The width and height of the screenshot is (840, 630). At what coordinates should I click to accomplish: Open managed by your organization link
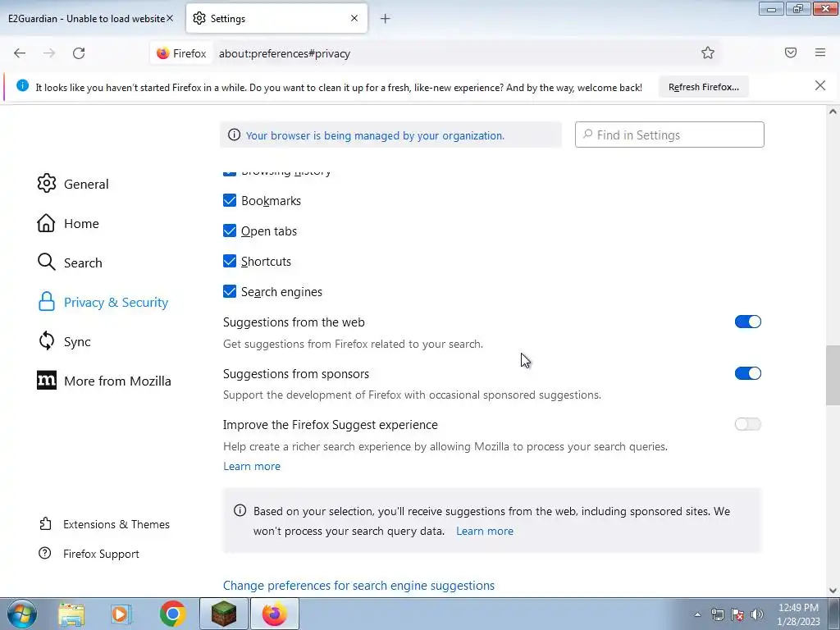pos(375,135)
